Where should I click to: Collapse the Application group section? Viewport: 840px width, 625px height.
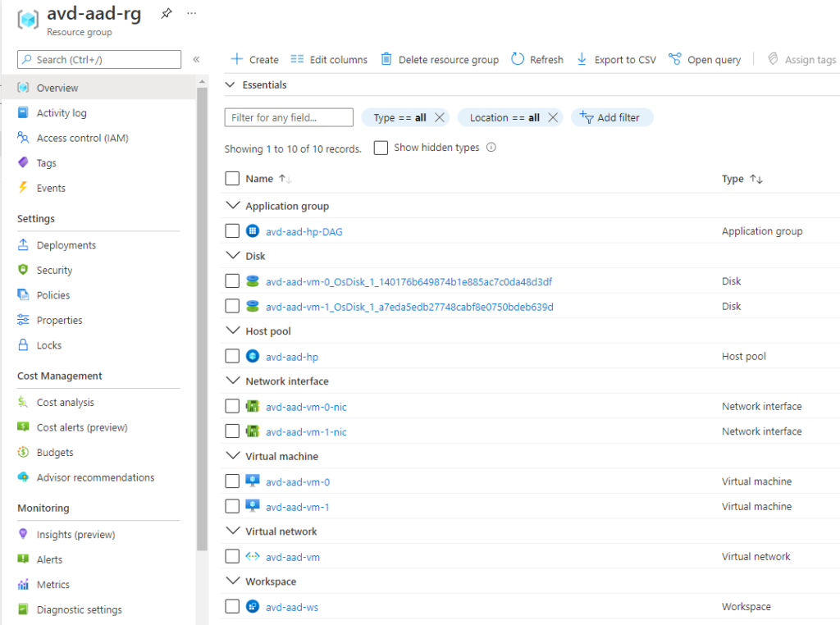click(x=232, y=205)
